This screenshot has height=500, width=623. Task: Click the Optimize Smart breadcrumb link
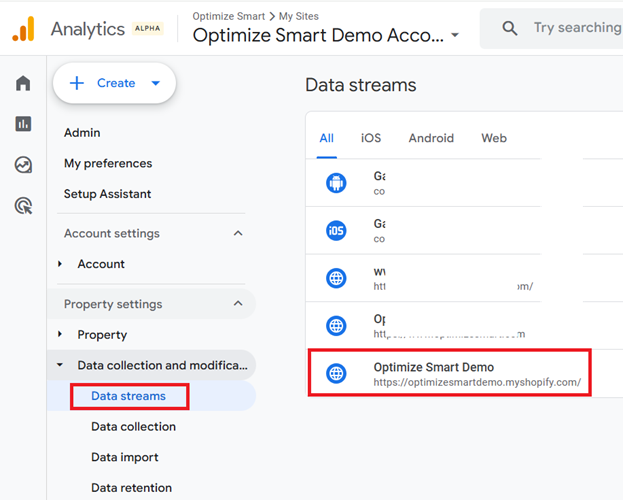point(228,16)
